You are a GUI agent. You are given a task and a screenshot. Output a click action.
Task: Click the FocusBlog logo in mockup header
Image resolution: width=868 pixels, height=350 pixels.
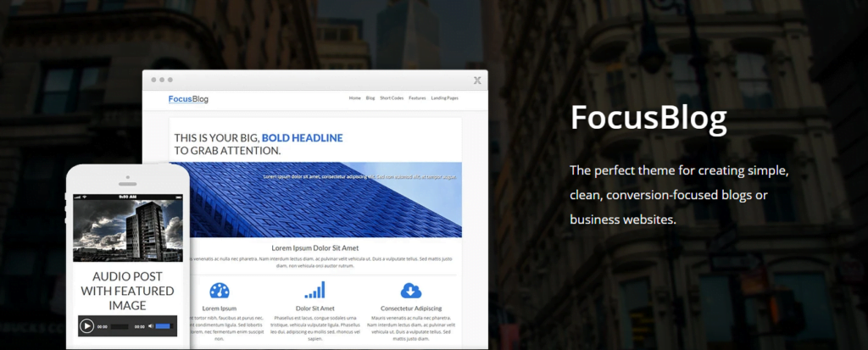coord(188,99)
